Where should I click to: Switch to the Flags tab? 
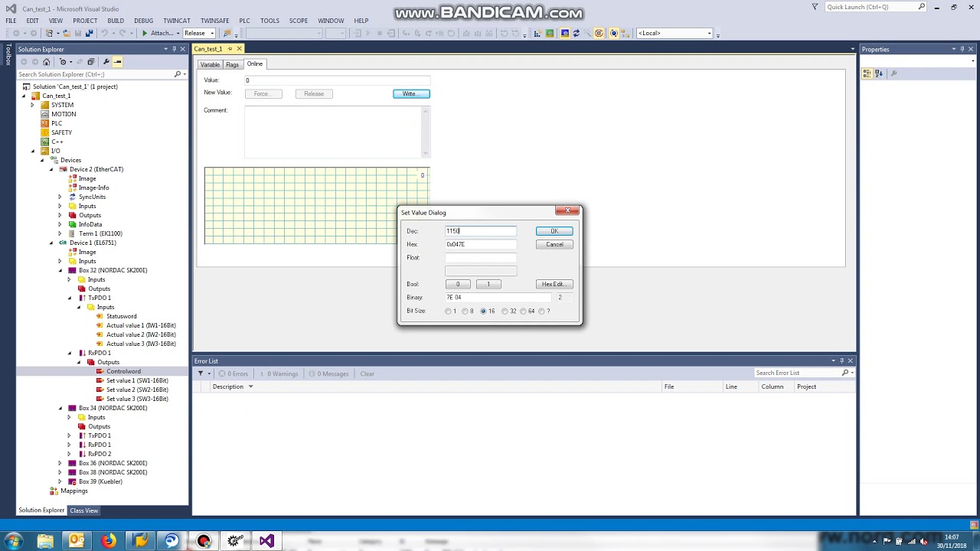point(232,64)
